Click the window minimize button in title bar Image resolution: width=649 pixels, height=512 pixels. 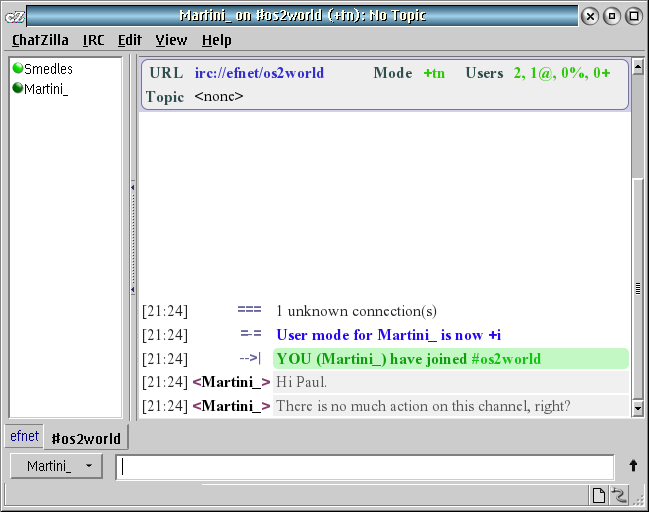coord(612,17)
